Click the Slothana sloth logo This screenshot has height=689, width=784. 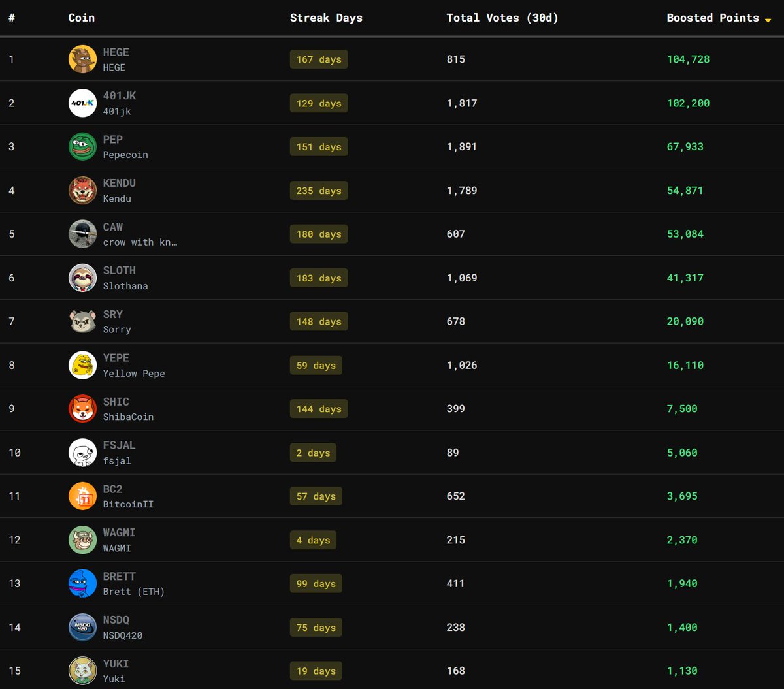pos(82,278)
